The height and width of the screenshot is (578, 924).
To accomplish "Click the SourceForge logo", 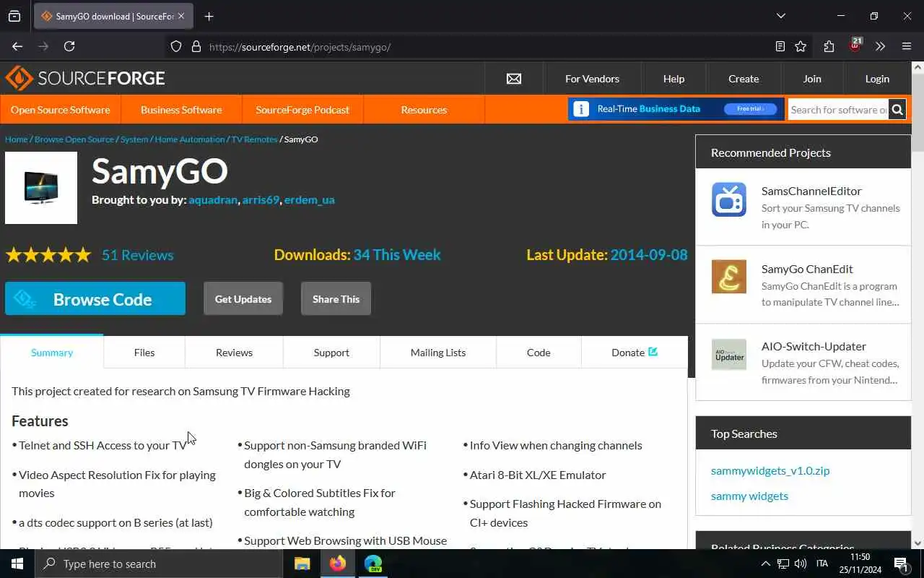I will click(84, 78).
